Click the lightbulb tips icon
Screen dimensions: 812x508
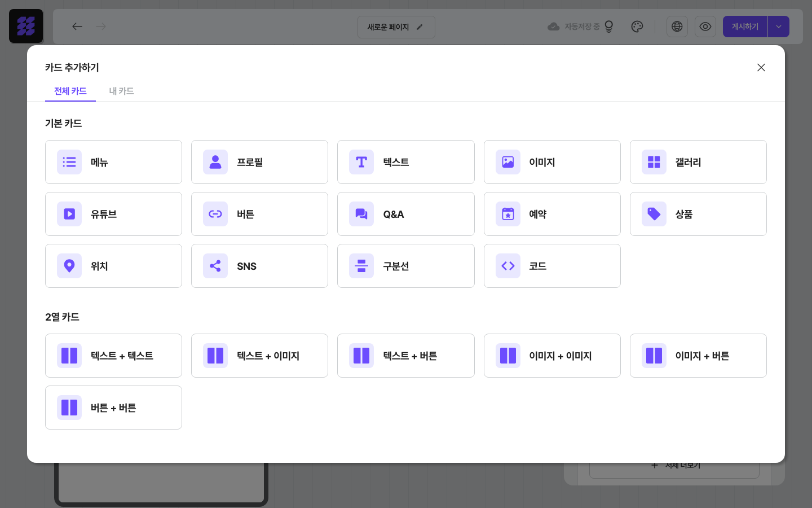609,27
